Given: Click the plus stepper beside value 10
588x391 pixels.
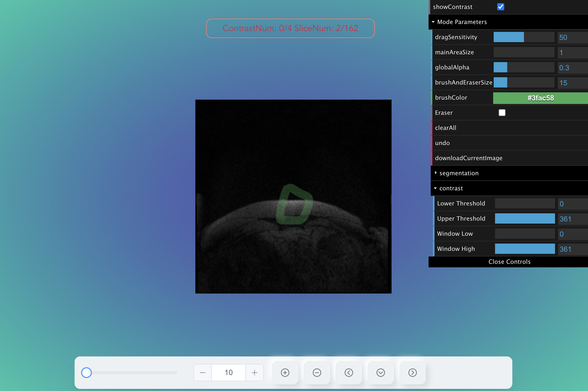Looking at the screenshot, I should [255, 373].
